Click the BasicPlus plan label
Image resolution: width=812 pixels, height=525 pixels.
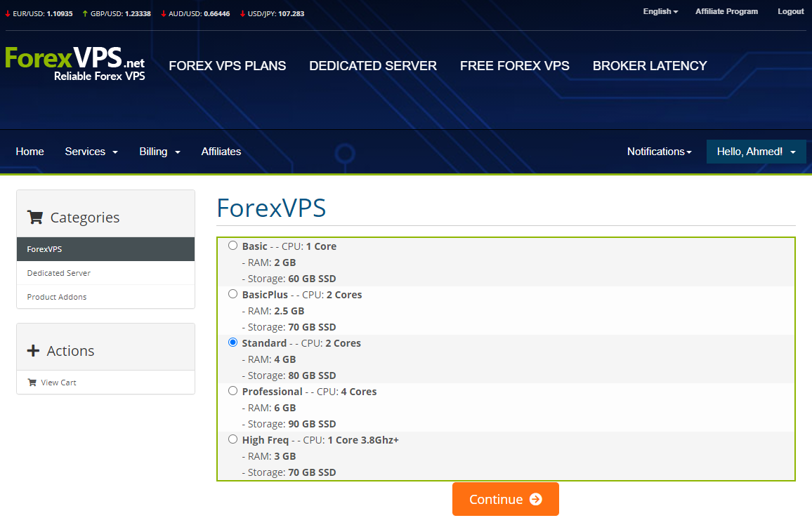265,295
